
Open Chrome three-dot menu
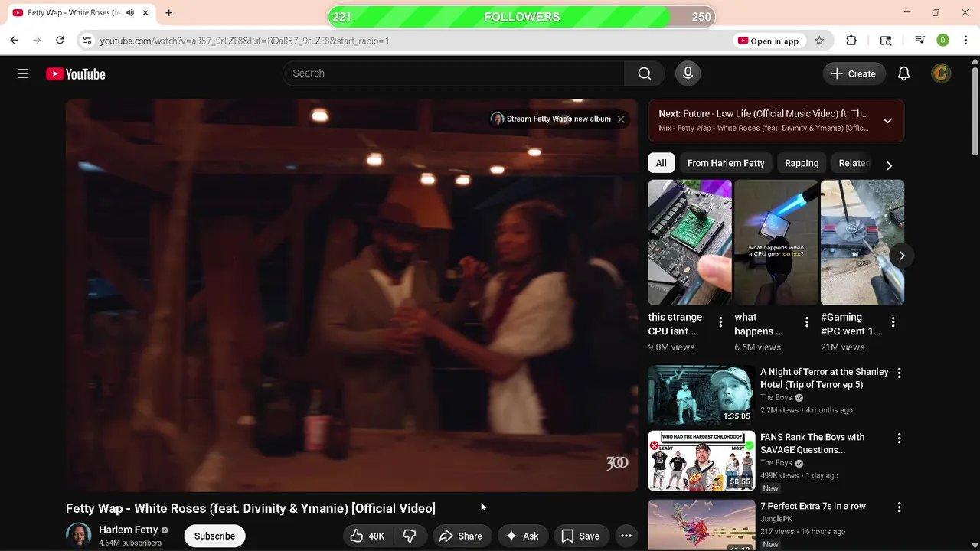coord(965,41)
